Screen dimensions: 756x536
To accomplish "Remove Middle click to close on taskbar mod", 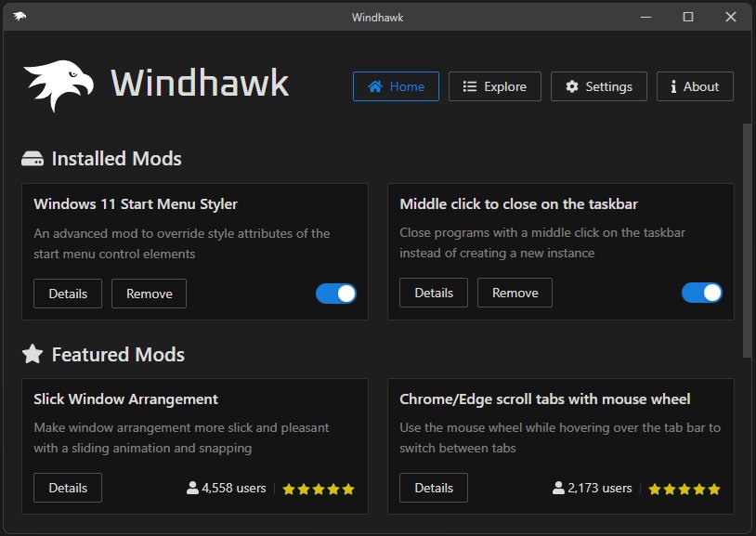I will [515, 293].
